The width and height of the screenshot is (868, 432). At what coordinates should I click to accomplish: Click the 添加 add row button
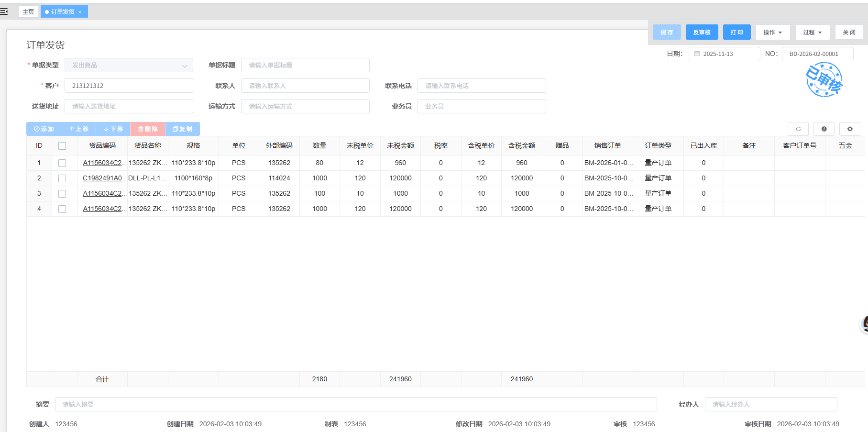(44, 129)
